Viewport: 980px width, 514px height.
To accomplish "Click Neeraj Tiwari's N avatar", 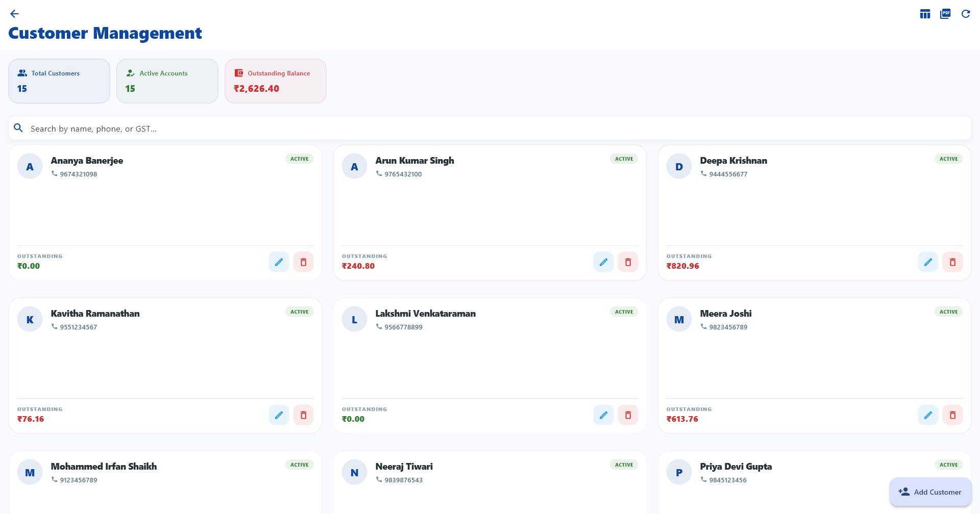I will point(354,472).
